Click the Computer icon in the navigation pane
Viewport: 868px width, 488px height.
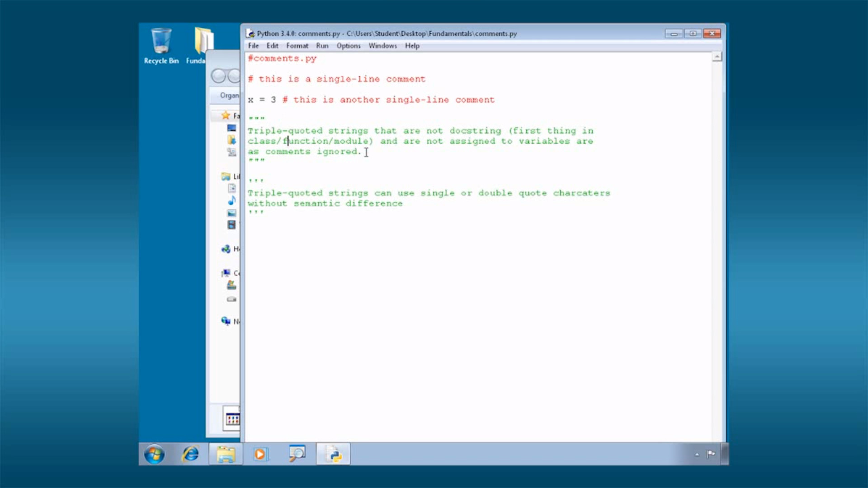click(x=226, y=273)
